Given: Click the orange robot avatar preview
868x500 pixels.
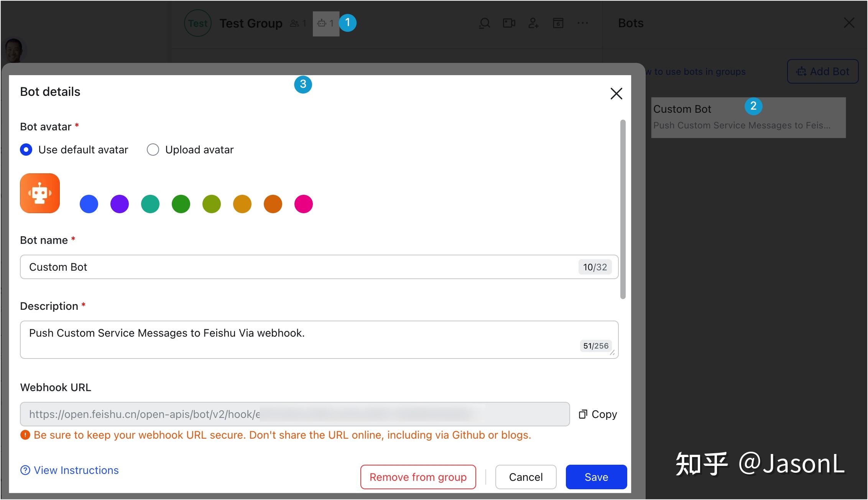Looking at the screenshot, I should click(x=40, y=193).
